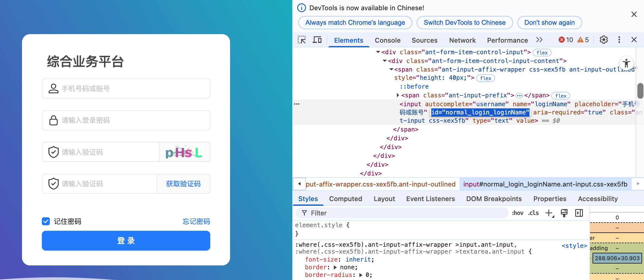Open the DOM Breakpoints tab
The height and width of the screenshot is (280, 644).
click(494, 199)
